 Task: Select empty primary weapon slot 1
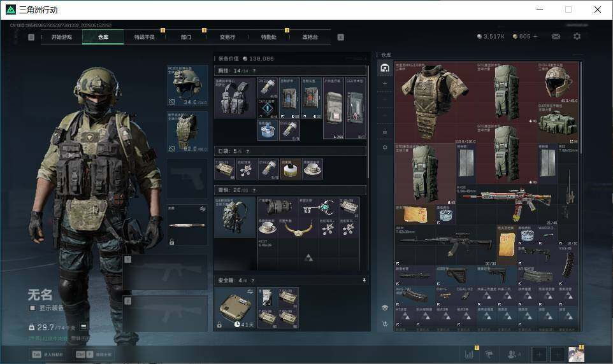166,272
